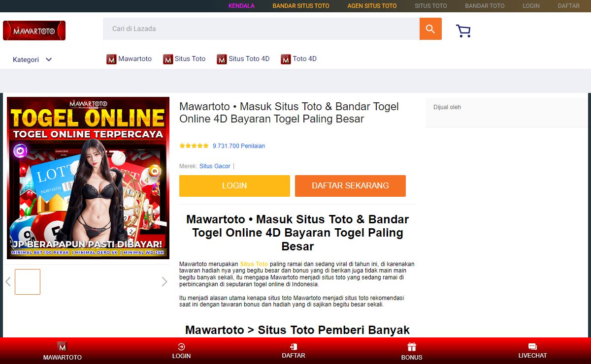Click the yellow LOGIN button
The height and width of the screenshot is (364, 591).
pos(234,186)
